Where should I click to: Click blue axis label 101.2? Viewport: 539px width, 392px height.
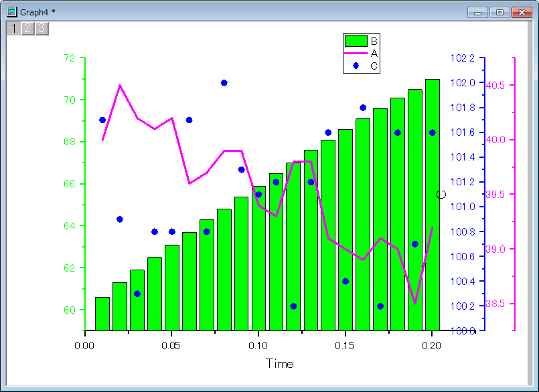click(x=463, y=182)
